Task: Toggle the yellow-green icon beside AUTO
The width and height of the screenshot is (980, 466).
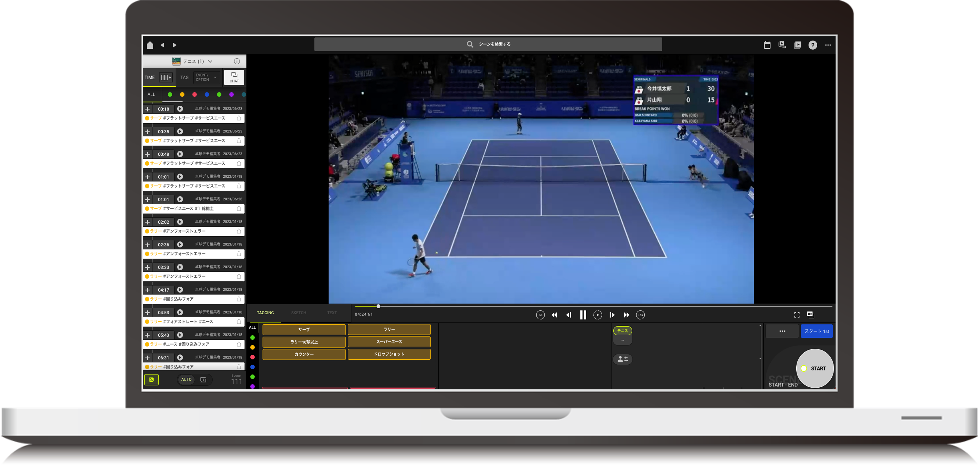Action: click(151, 380)
